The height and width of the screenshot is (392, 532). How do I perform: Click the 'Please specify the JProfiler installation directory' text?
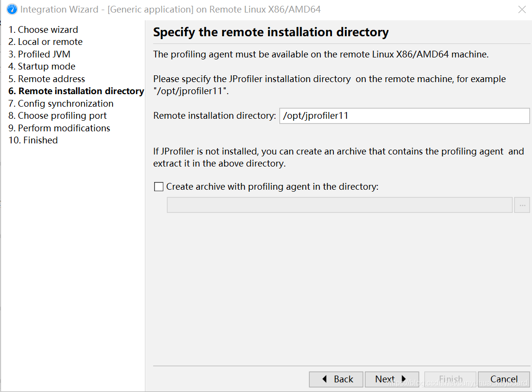coord(329,85)
